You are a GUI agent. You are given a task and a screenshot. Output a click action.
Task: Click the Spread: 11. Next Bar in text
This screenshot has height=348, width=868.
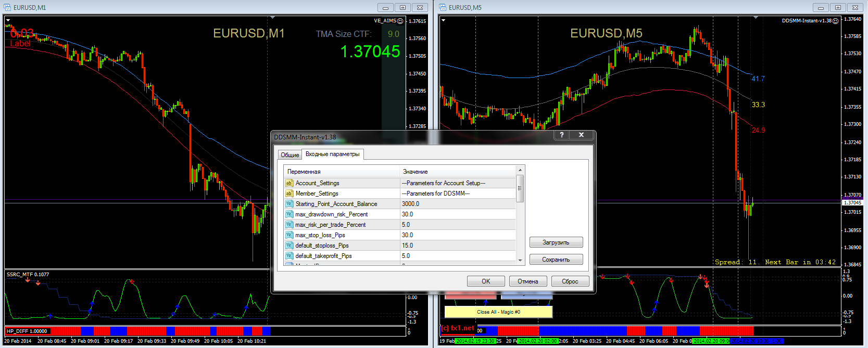coord(775,262)
